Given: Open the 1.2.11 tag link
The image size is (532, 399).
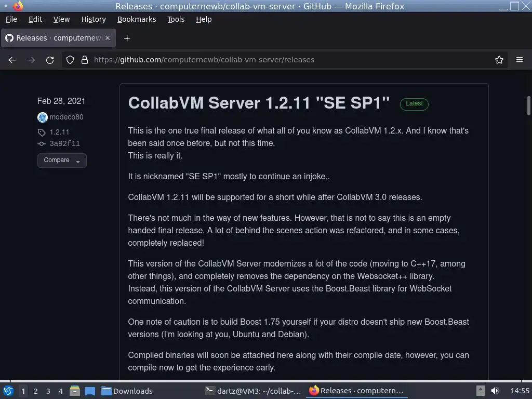Looking at the screenshot, I should [x=59, y=132].
